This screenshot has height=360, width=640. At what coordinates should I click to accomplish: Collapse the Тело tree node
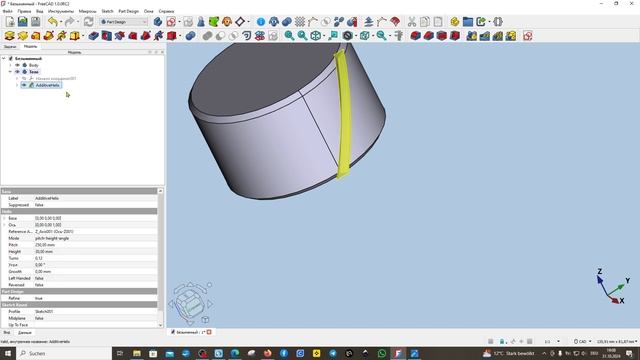pyautogui.click(x=10, y=71)
